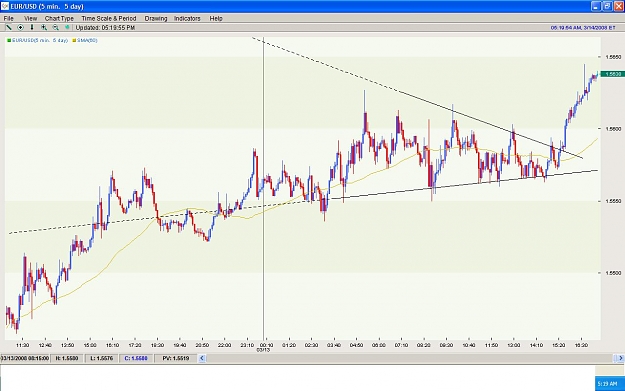Click the 11:30 time axis label
Viewport: 625px width, 391px height.
pos(22,345)
